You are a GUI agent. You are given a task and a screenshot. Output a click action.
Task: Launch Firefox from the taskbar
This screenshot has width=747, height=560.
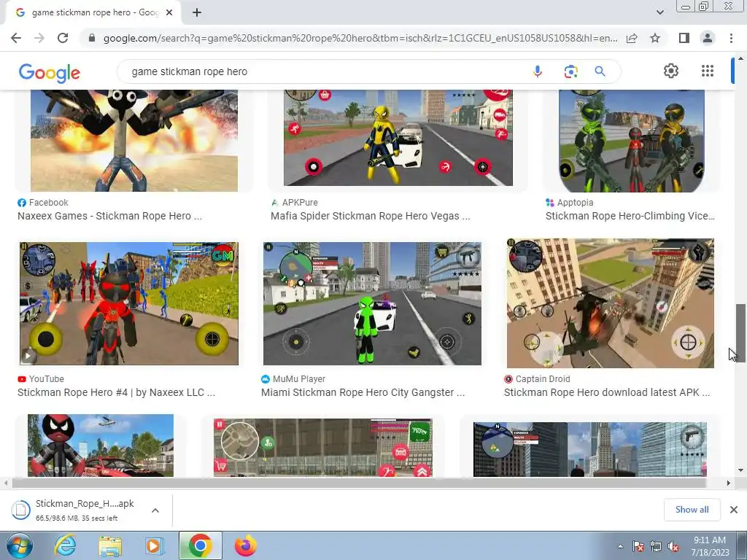coord(246,545)
